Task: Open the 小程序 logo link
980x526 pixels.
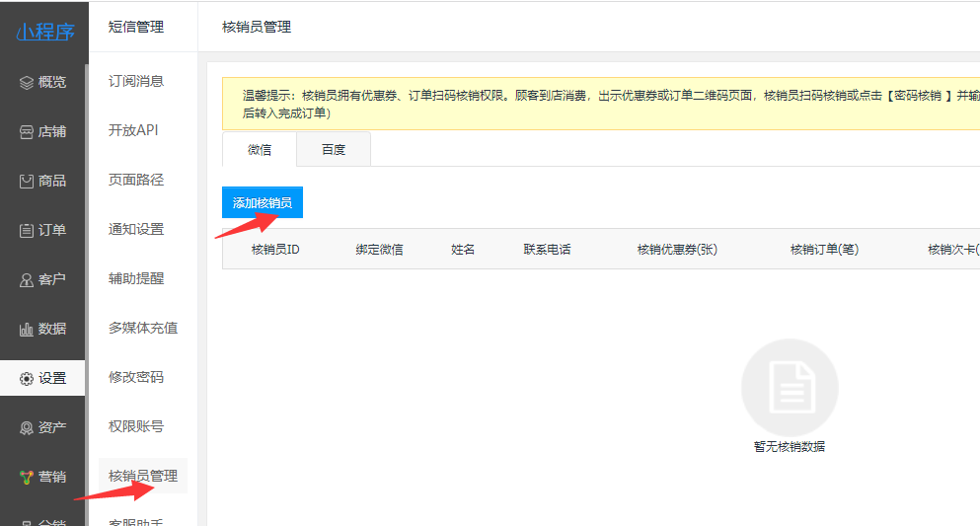Action: tap(45, 32)
